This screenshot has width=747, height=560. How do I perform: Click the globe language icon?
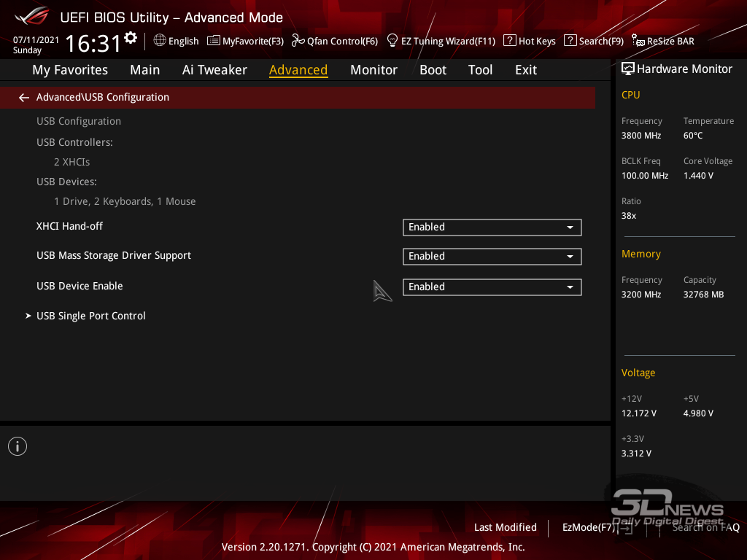pyautogui.click(x=160, y=41)
